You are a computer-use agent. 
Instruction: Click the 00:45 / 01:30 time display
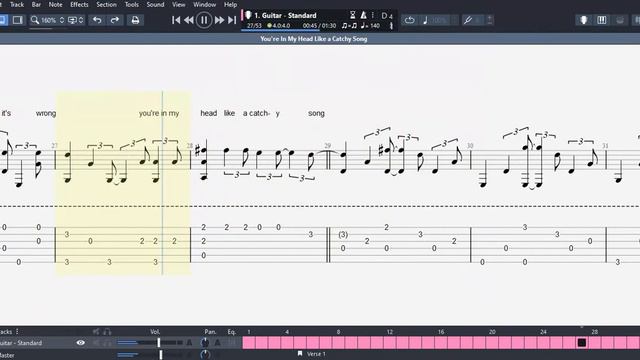pos(319,26)
